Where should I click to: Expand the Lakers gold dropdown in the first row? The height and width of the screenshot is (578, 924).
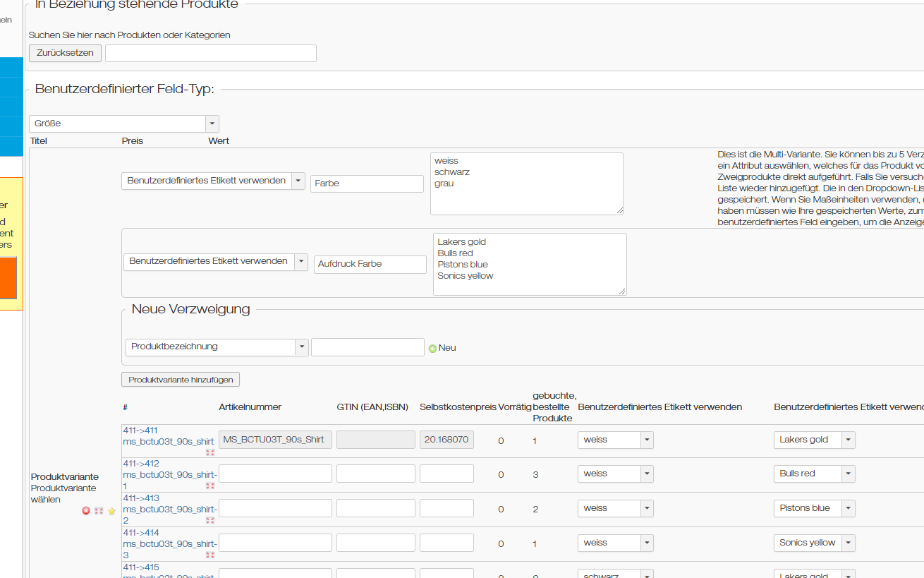849,440
